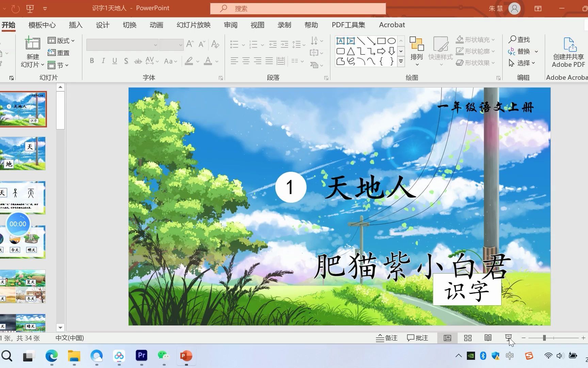The height and width of the screenshot is (368, 588).
Task: Click the font color swatch
Action: point(208,61)
